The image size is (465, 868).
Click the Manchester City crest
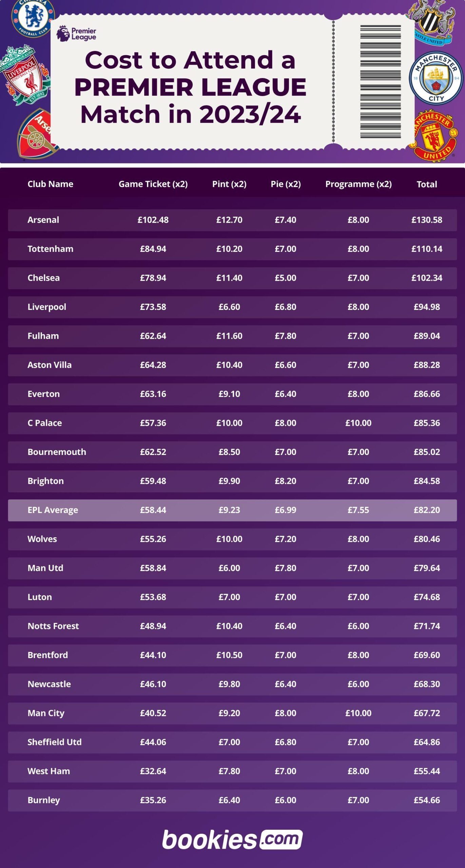(x=436, y=79)
